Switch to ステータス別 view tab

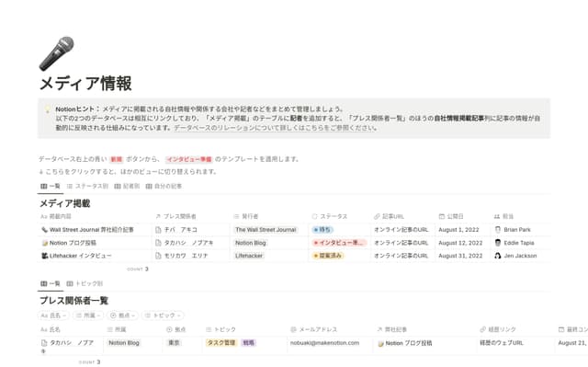(x=87, y=186)
